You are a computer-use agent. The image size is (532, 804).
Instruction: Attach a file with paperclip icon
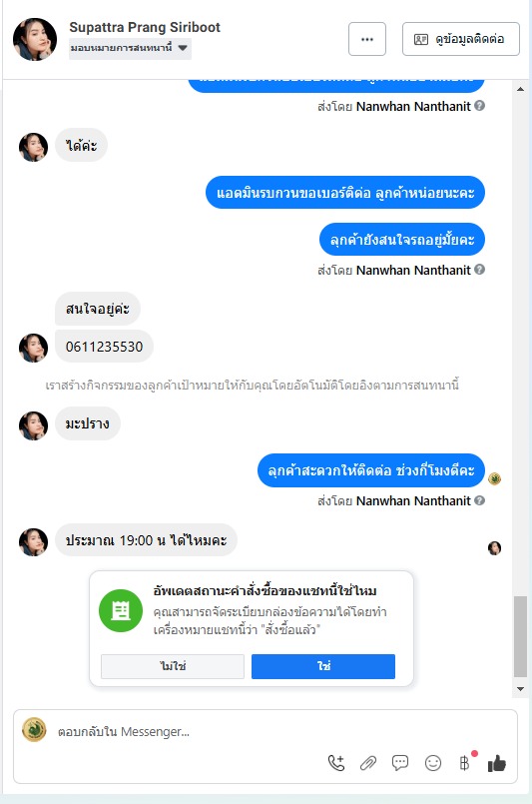368,763
